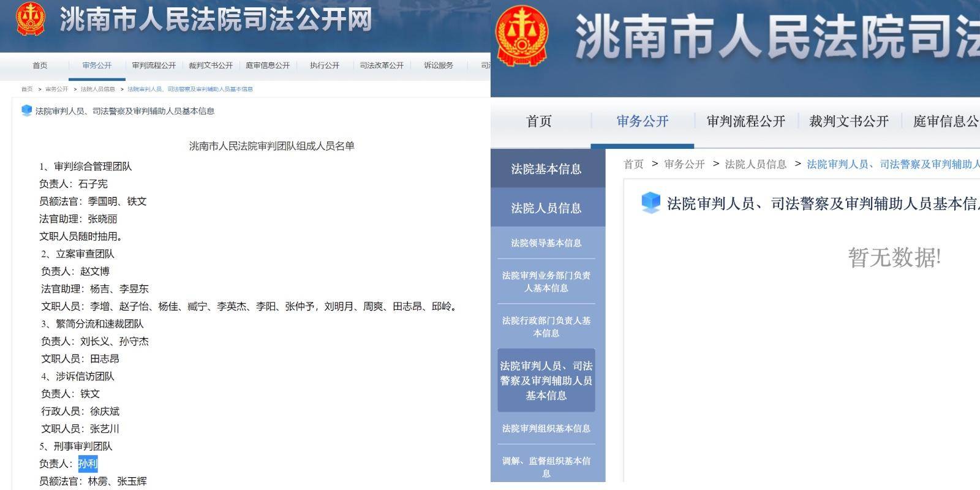
Task: Open 审判流程公开 in the team-list page navigation bar
Action: 154,66
